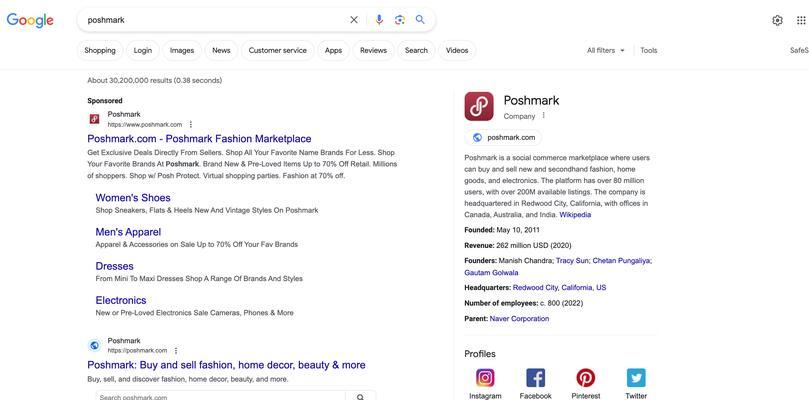Screen dimensions: 809x400
Task: Open the Women's Shoes sitelink
Action: pyautogui.click(x=133, y=198)
